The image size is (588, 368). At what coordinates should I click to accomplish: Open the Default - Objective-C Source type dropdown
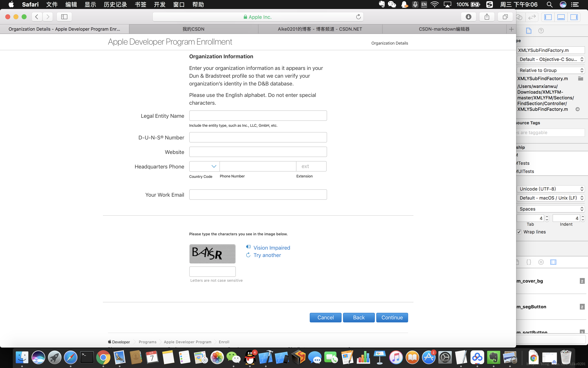coord(551,59)
